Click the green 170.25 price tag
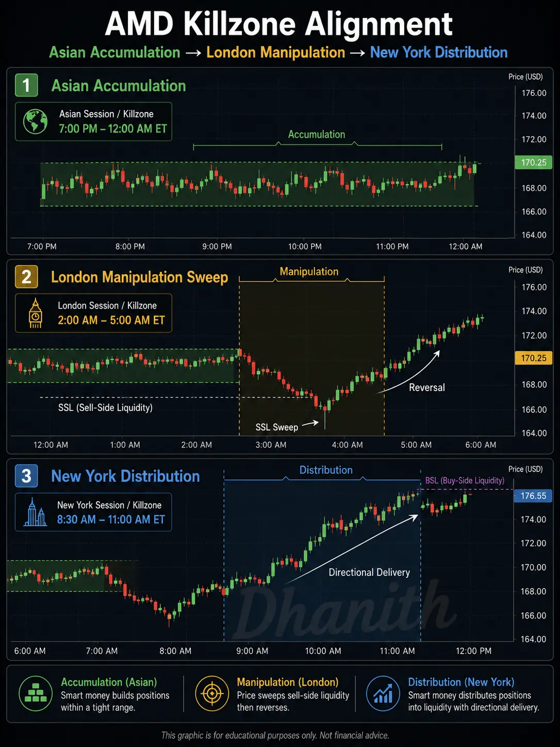The image size is (560, 747). [x=533, y=163]
